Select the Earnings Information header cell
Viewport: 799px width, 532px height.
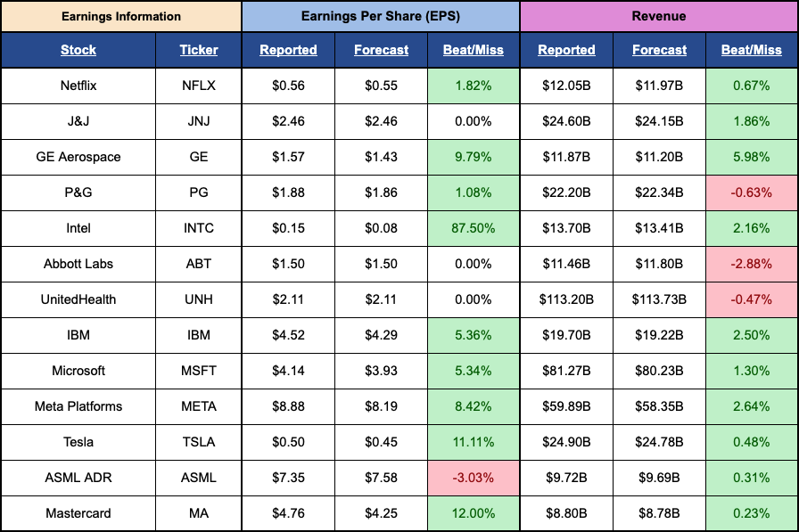[x=120, y=16]
